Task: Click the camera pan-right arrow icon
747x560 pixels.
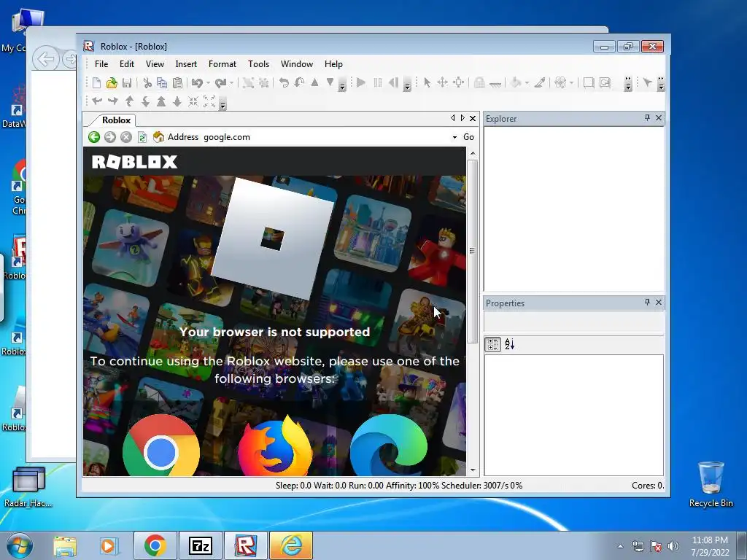Action: [x=113, y=101]
